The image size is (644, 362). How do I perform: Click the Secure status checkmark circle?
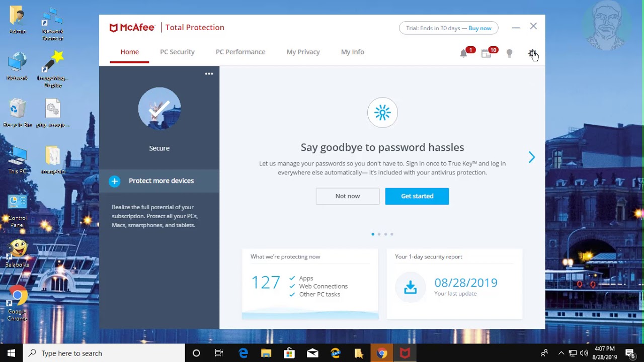pos(159,109)
